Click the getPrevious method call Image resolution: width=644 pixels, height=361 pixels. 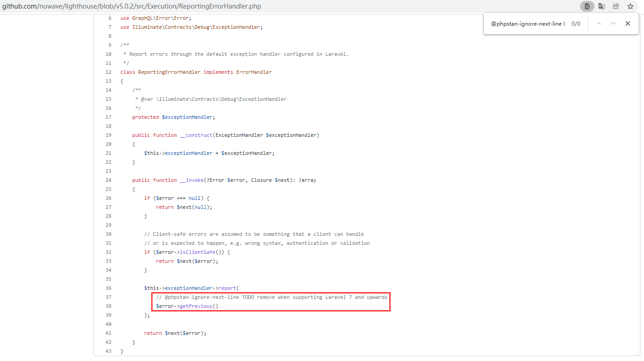point(196,306)
